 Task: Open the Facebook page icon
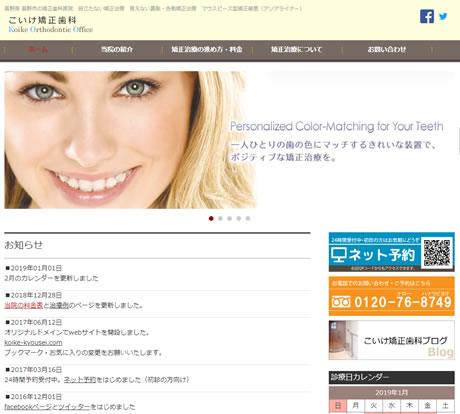(x=427, y=16)
